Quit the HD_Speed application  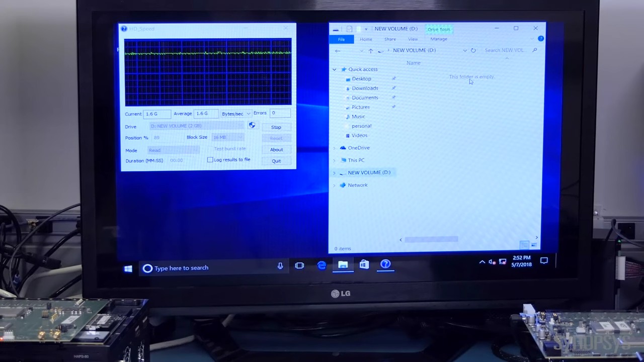point(276,161)
